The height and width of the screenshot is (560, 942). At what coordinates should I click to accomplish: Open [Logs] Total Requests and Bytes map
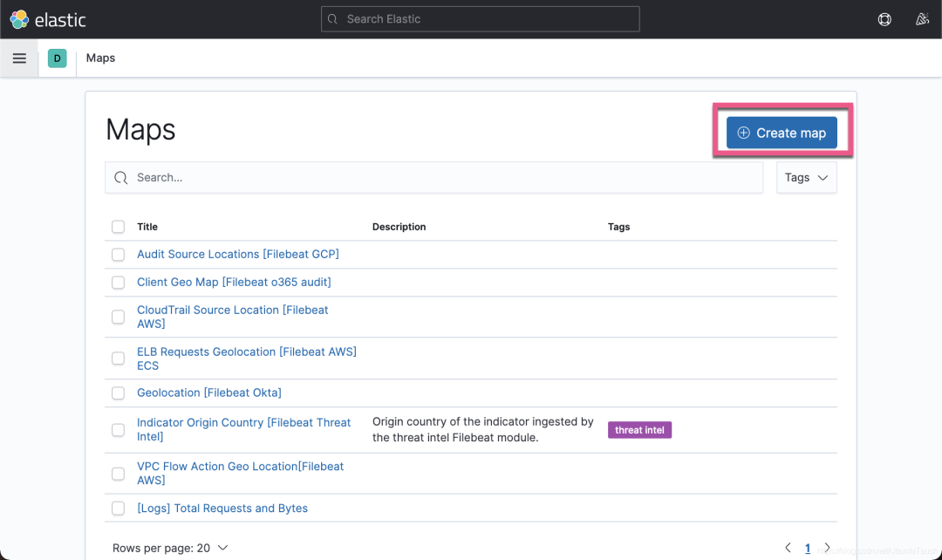point(222,509)
